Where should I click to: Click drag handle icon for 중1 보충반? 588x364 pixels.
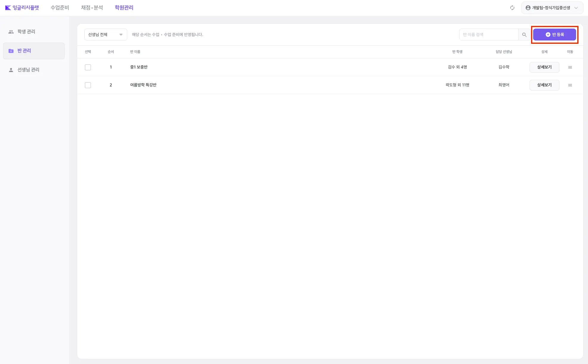click(570, 67)
